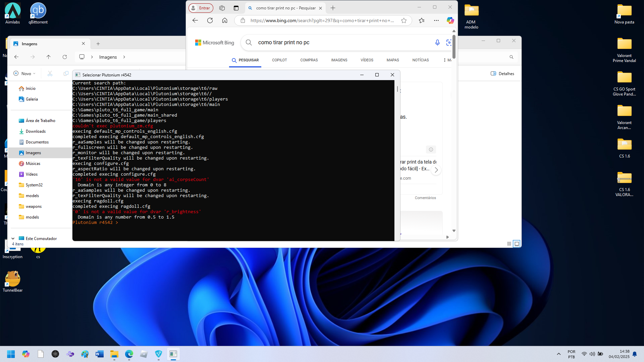Image resolution: width=644 pixels, height=362 pixels.
Task: Open Nova pasta folder on desktop
Action: tap(624, 14)
